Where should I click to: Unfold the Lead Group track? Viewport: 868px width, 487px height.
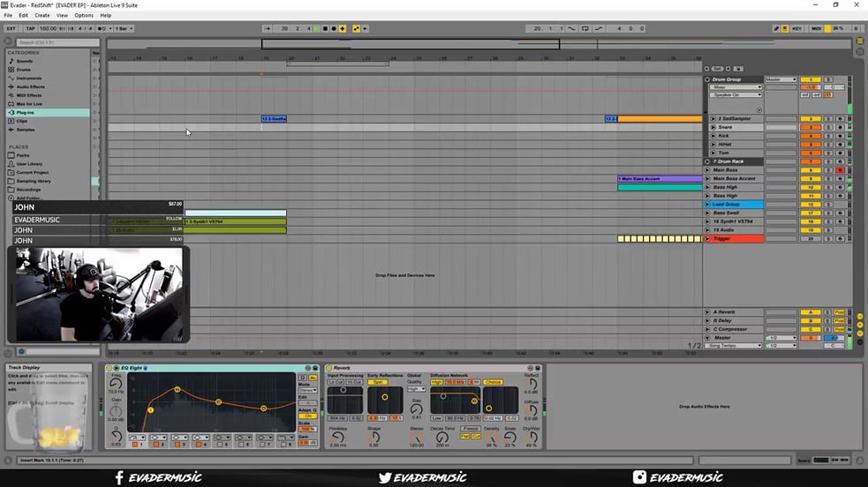[x=707, y=205]
